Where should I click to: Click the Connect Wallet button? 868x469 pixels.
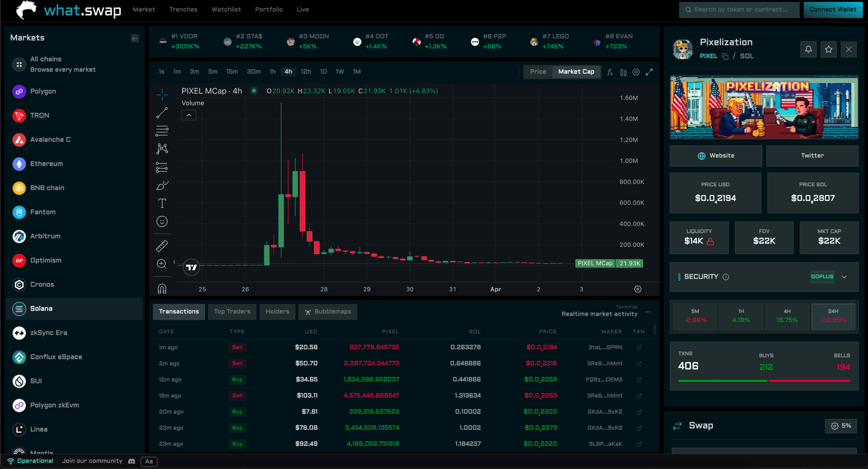833,9
